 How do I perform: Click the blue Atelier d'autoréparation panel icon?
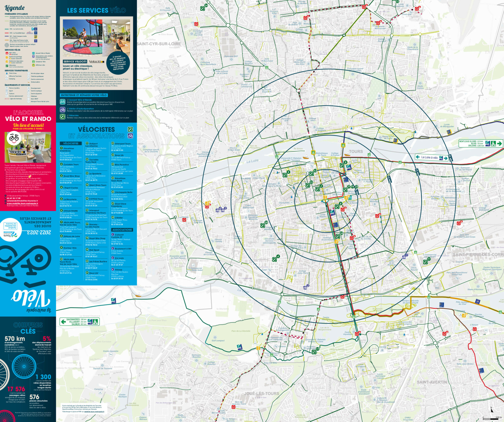tap(63, 109)
